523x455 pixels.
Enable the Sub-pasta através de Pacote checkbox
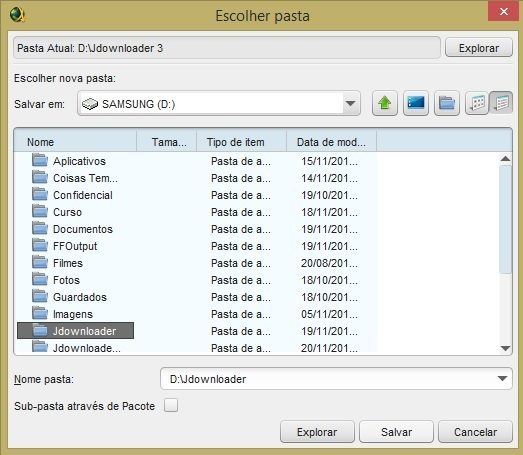click(171, 406)
